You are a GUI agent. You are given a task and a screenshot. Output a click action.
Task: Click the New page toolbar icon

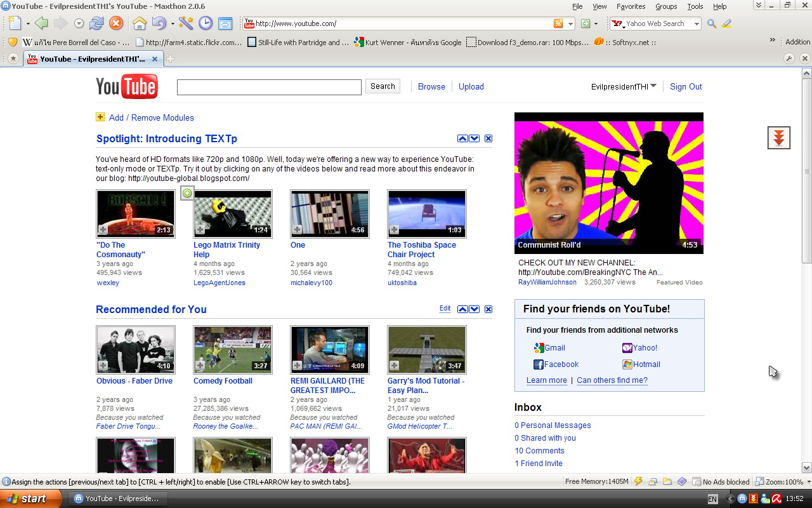click(x=15, y=23)
